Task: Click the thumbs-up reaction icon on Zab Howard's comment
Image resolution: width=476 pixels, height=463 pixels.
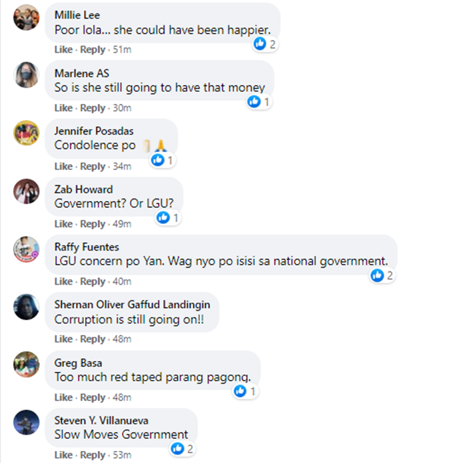Action: pyautogui.click(x=163, y=218)
